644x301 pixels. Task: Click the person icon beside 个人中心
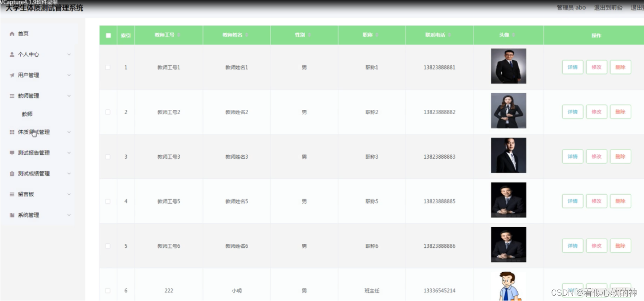tap(12, 55)
